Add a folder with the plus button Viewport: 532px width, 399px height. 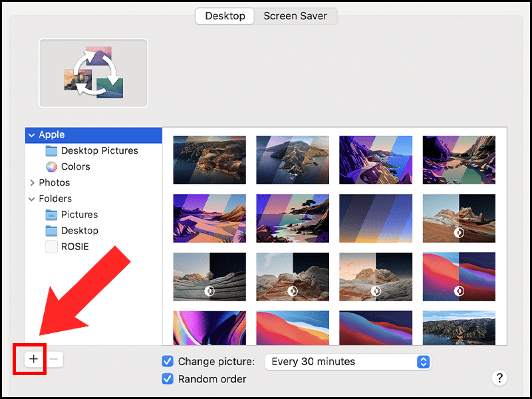(x=34, y=359)
